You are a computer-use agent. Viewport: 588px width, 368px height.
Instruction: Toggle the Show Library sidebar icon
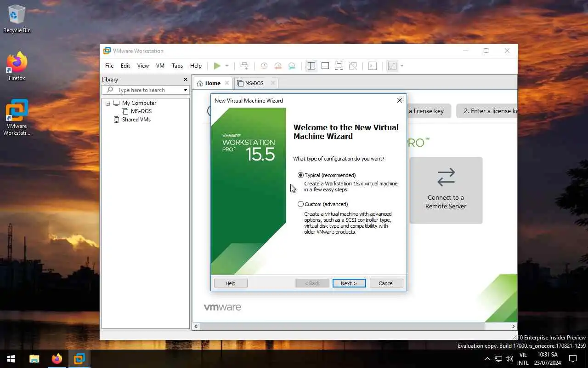(x=311, y=66)
